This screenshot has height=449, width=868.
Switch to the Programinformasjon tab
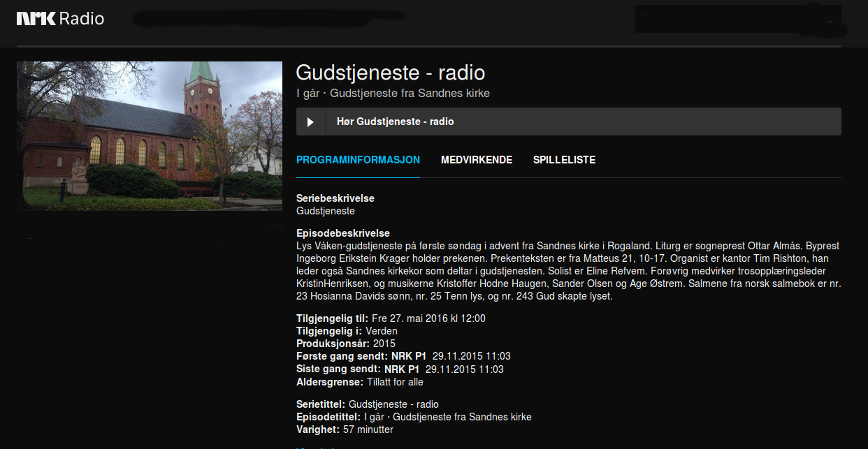[x=358, y=160]
